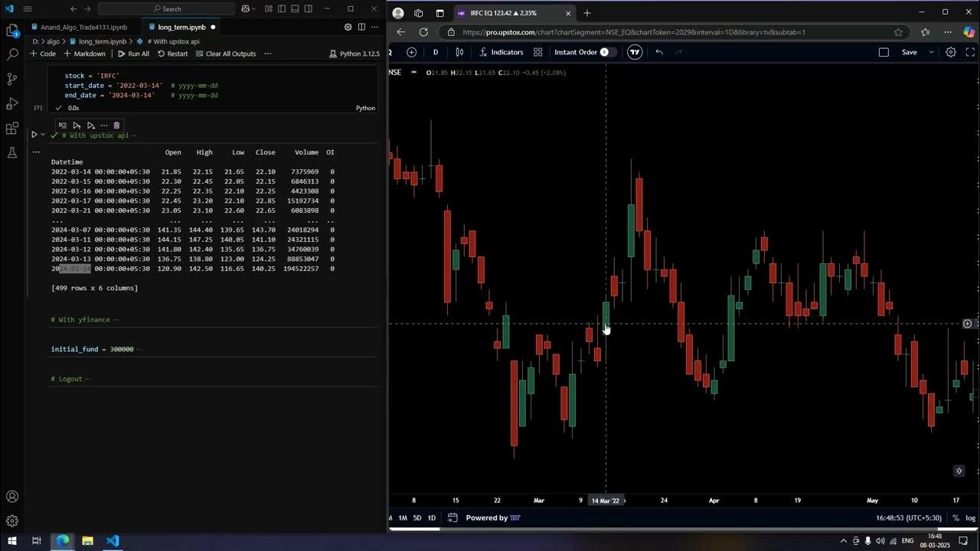This screenshot has width=980, height=551.
Task: Run All notebook cells
Action: (x=133, y=54)
